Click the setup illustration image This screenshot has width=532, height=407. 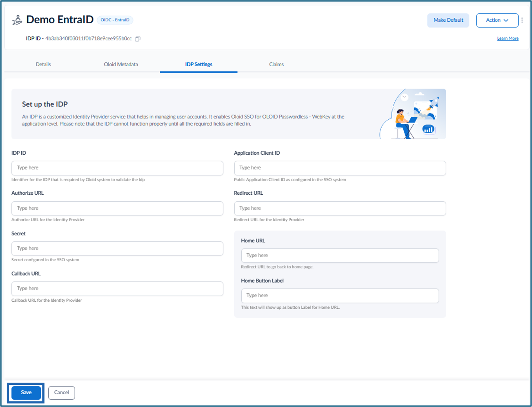point(412,114)
